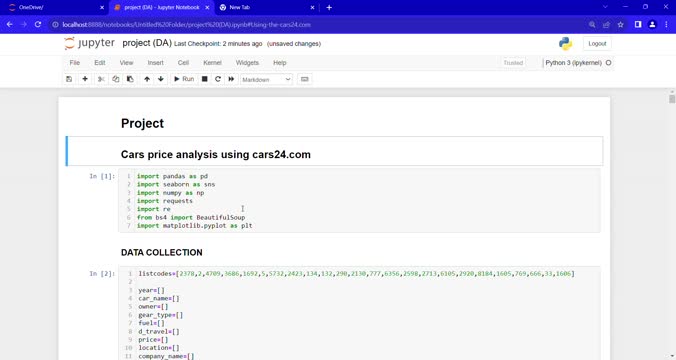Restart the kernel icon
Viewport: 676px width, 360px height.
pyautogui.click(x=218, y=79)
